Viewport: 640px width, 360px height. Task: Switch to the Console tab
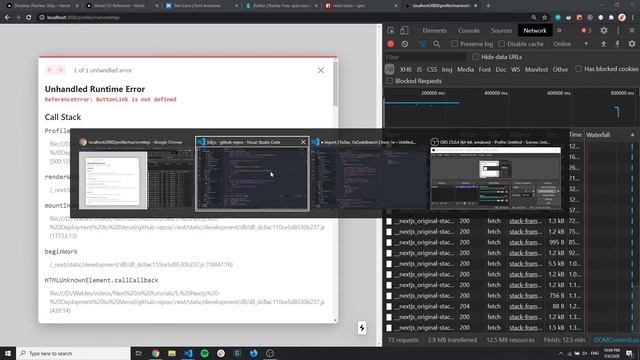469,31
